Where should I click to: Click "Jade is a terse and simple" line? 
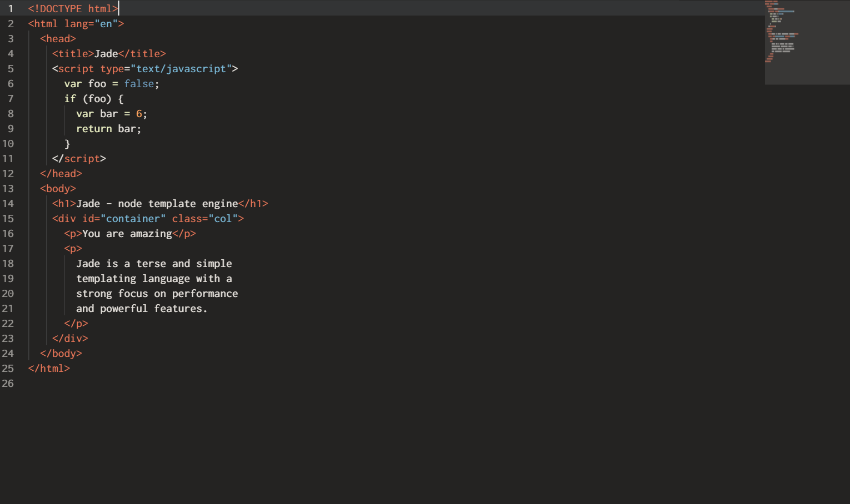(x=154, y=264)
